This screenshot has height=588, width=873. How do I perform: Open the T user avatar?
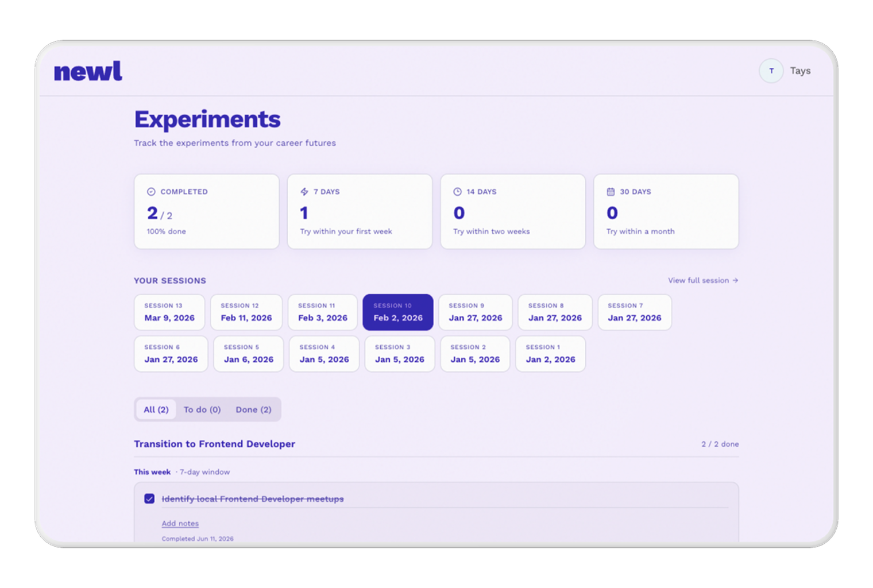point(771,71)
